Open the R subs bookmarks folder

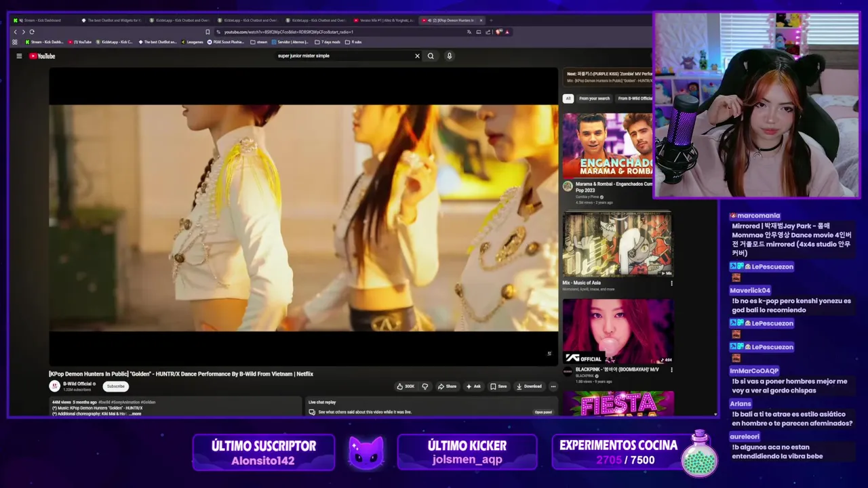[353, 42]
